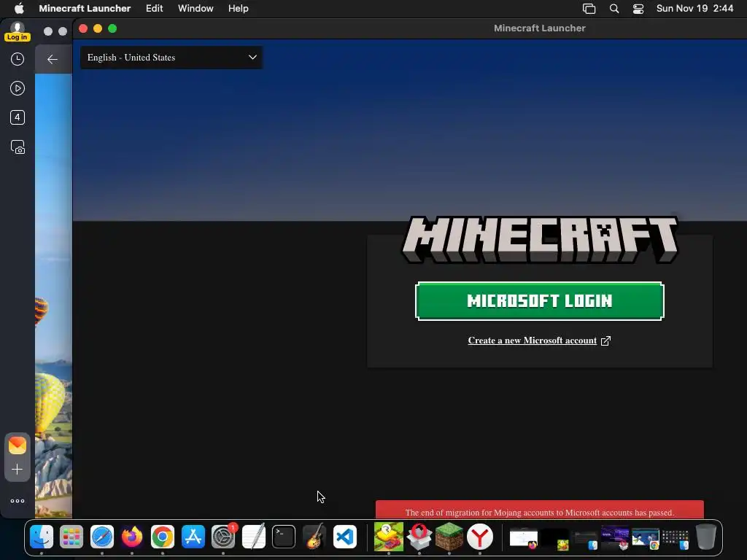Open the crossy road game icon in Dock
The width and height of the screenshot is (747, 560).
pos(389,537)
